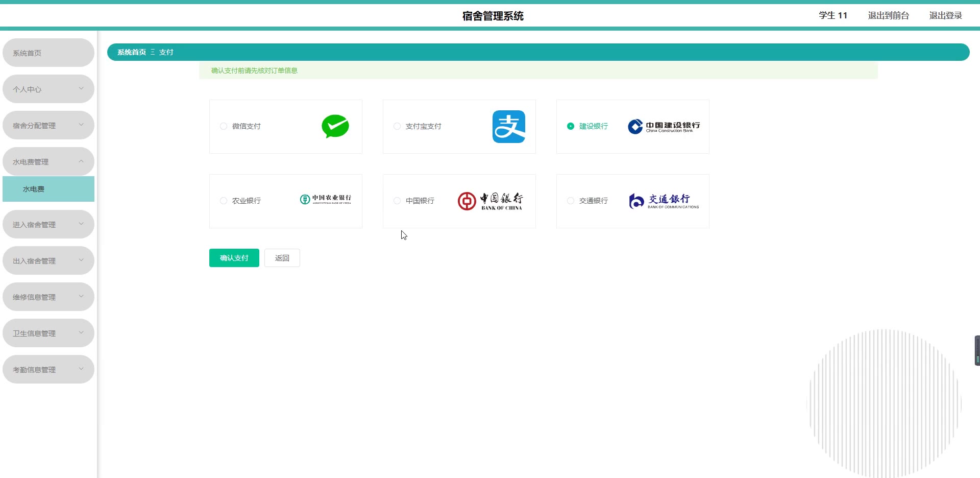This screenshot has height=478, width=980.
Task: Expand the 个人中心 menu arrow
Action: 81,88
